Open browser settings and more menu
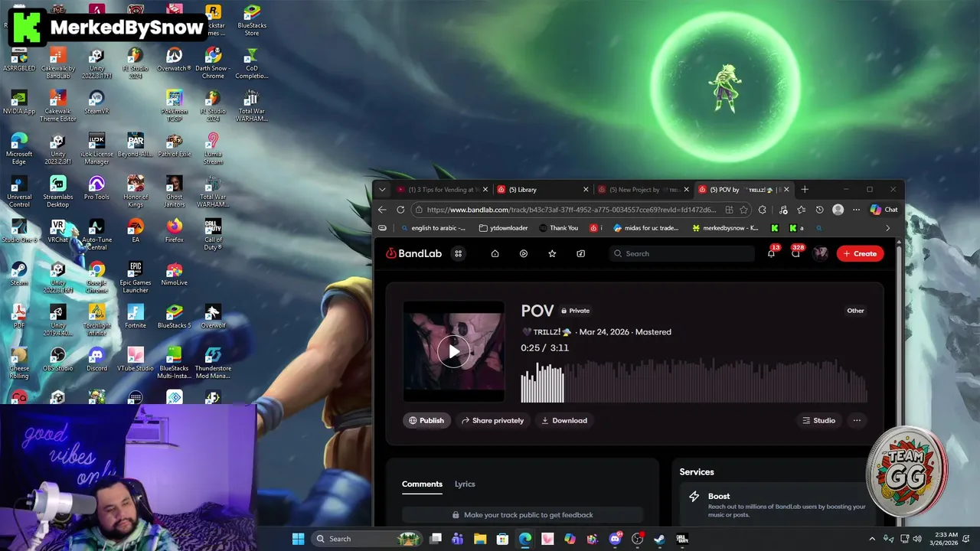The height and width of the screenshot is (551, 980). (x=856, y=210)
